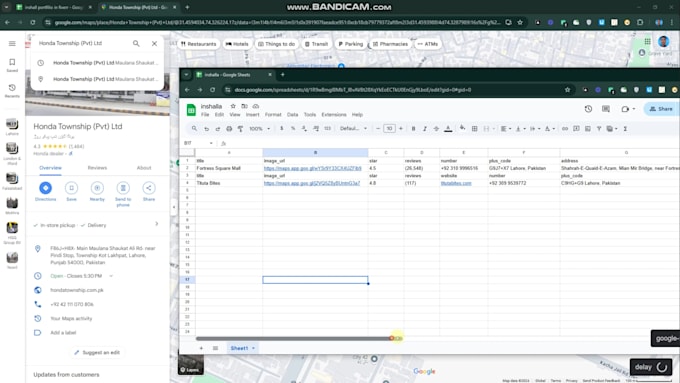Click the insert link icon in Sheets
This screenshot has width=680, height=383.
565,129
